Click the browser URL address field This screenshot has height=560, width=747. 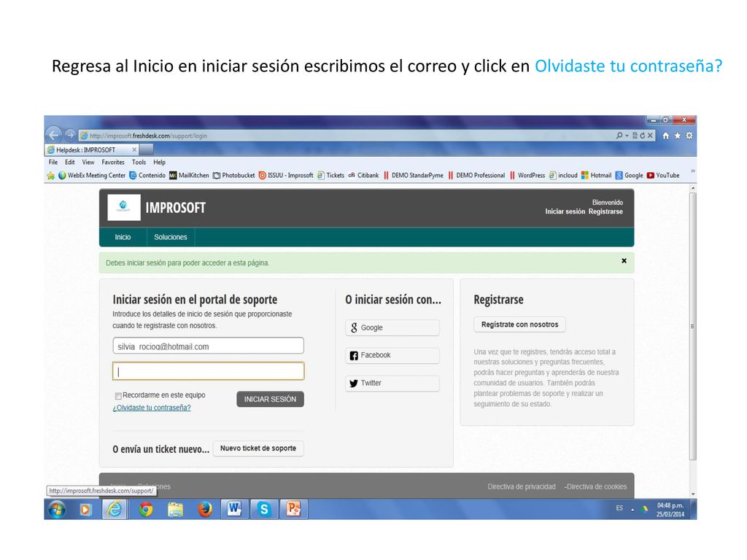pyautogui.click(x=348, y=136)
